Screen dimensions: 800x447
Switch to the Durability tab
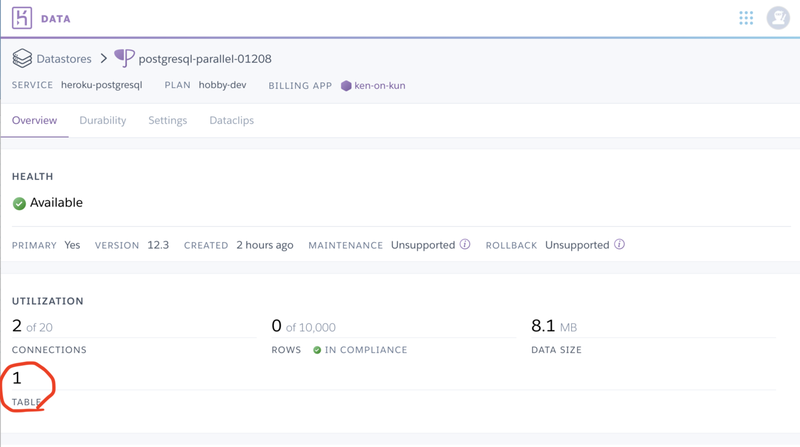(x=103, y=120)
